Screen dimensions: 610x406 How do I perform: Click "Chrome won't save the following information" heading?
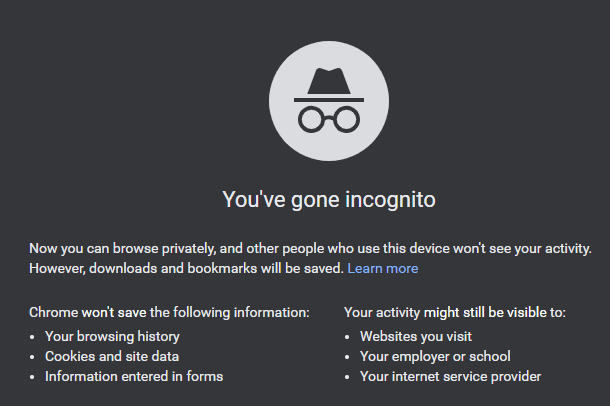click(169, 312)
